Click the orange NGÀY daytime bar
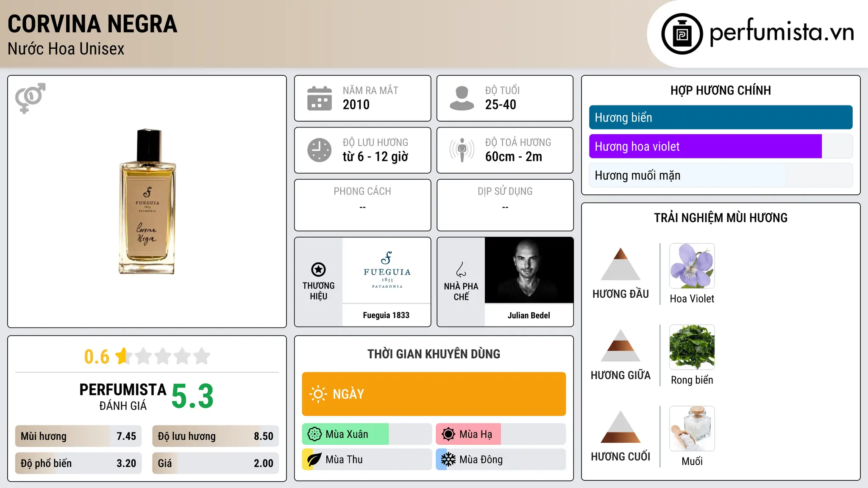The width and height of the screenshot is (868, 488). [x=434, y=394]
